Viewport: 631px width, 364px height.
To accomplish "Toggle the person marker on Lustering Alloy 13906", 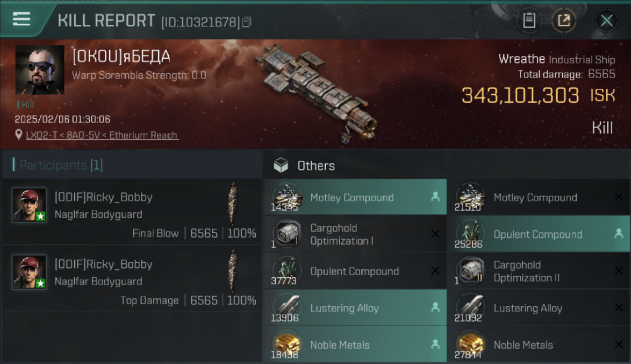I will coord(435,307).
